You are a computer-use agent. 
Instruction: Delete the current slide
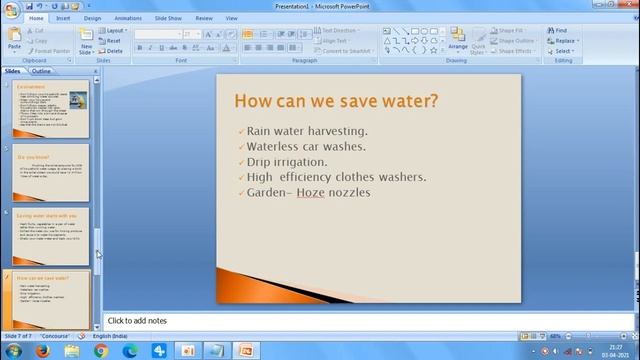(x=111, y=51)
